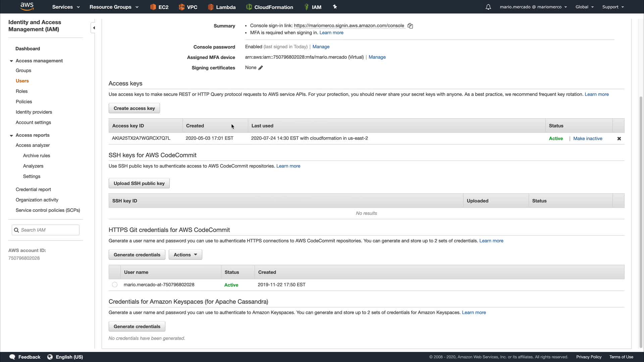Delete access key with X icon

(619, 138)
